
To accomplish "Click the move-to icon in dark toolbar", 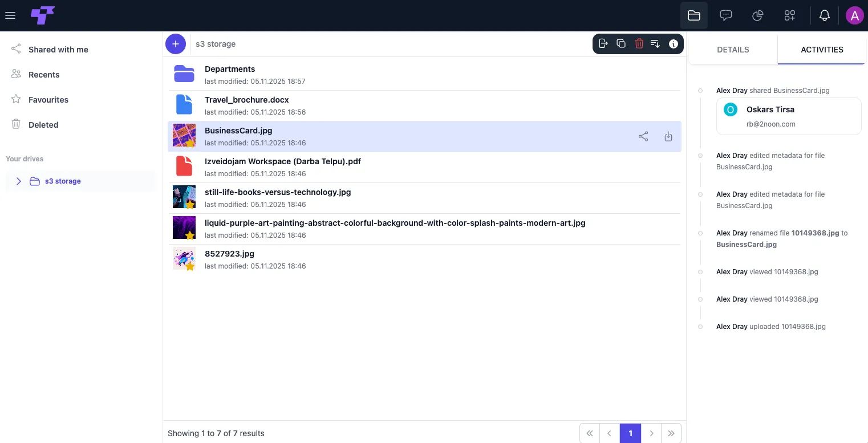I will [x=604, y=44].
